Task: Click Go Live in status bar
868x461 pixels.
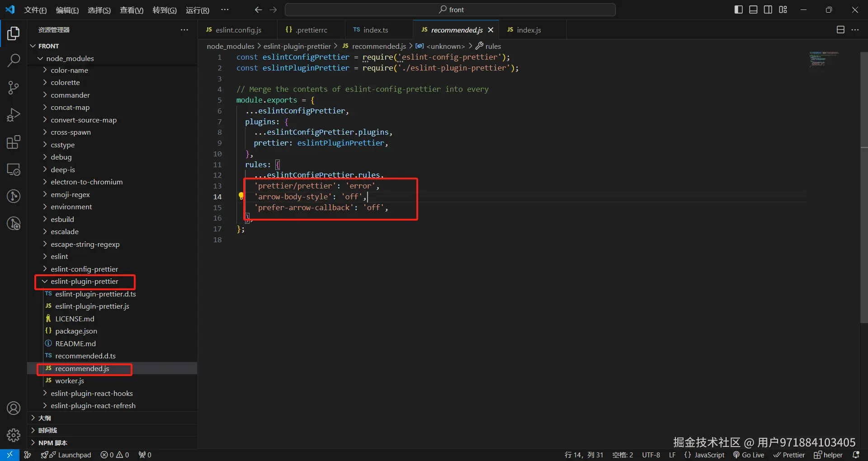Action: (749, 455)
